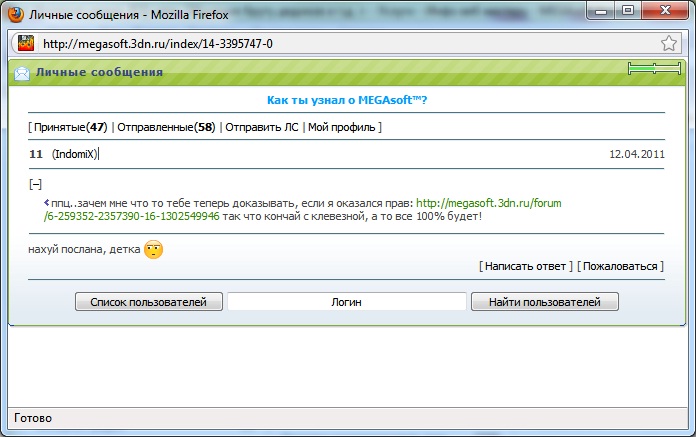
Task: Open Отправить ЛС link
Action: (x=262, y=127)
